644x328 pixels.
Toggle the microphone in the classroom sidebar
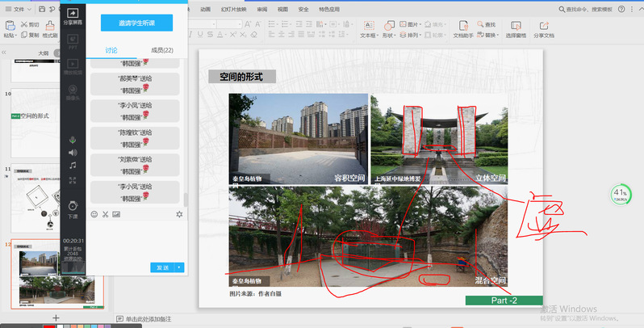73,138
